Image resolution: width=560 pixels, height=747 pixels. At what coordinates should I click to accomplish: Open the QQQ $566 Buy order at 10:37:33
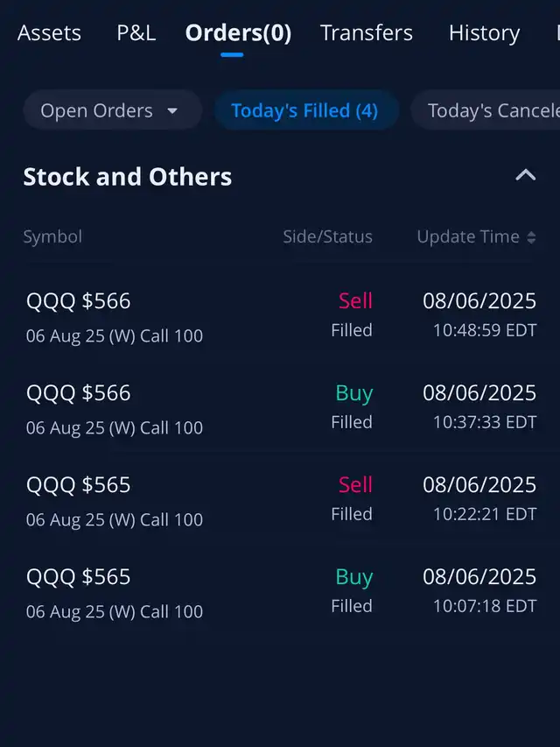280,407
